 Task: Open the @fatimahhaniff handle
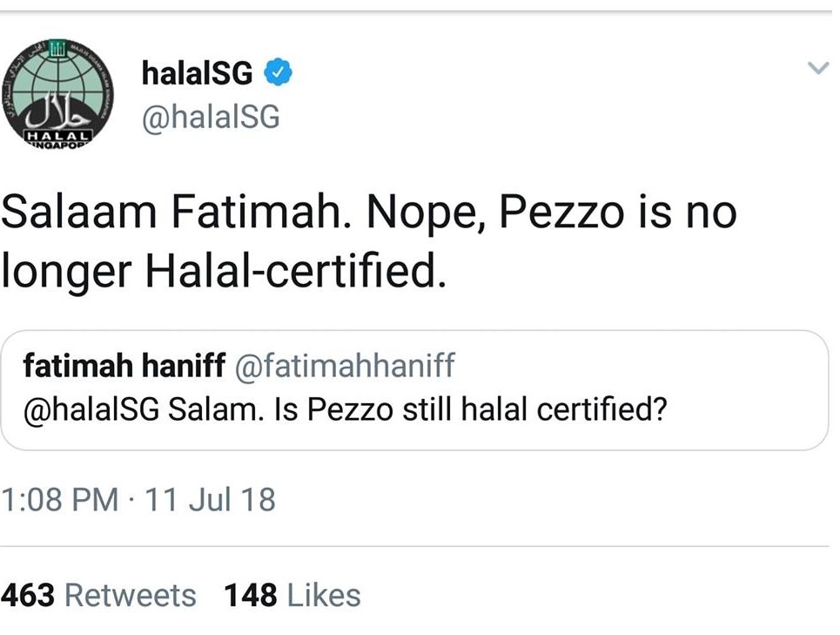345,366
